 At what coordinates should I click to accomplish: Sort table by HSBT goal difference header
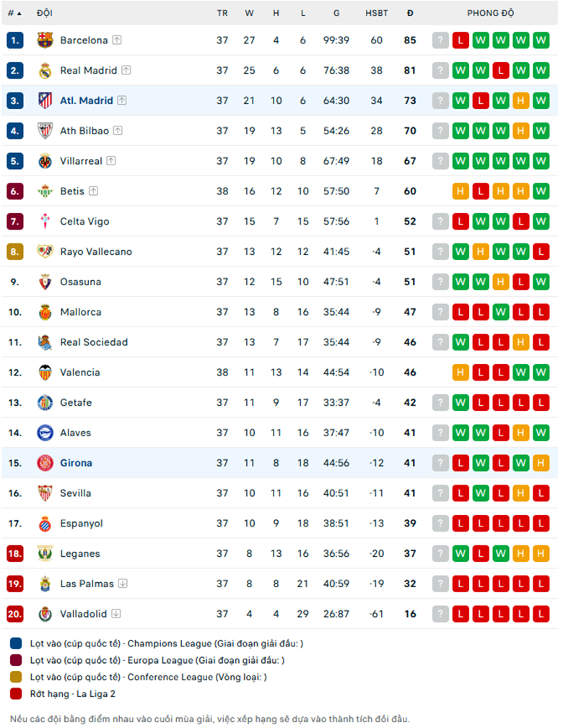click(x=377, y=14)
